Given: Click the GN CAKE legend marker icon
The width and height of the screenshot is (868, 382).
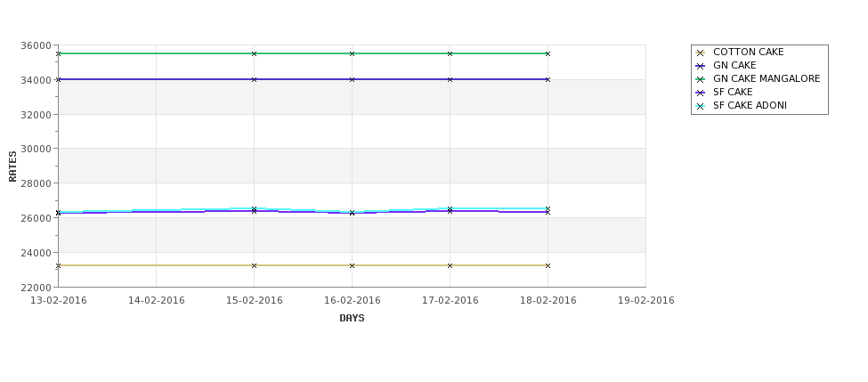Looking at the screenshot, I should pyautogui.click(x=701, y=66).
